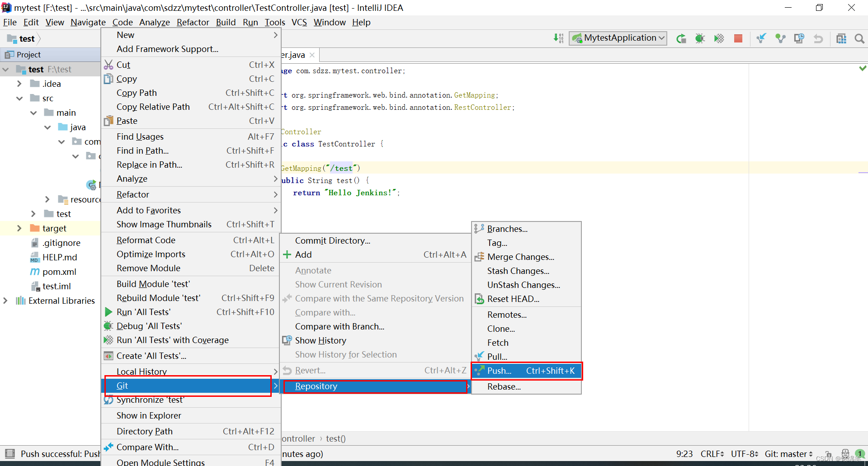This screenshot has height=466, width=868.
Task: Click the Debug bug icon in toolbar
Action: 700,39
